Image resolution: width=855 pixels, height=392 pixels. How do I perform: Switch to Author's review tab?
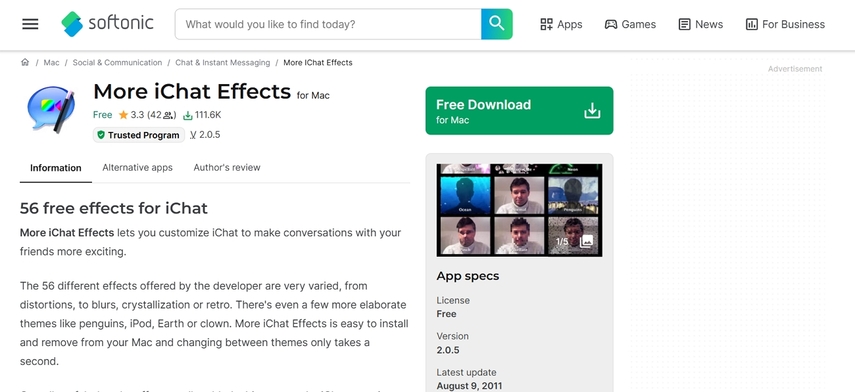click(227, 167)
